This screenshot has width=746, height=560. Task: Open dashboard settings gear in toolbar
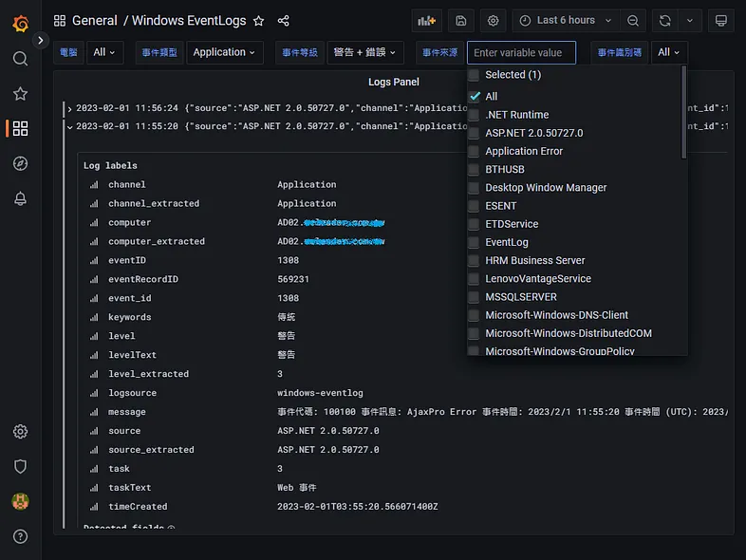493,21
